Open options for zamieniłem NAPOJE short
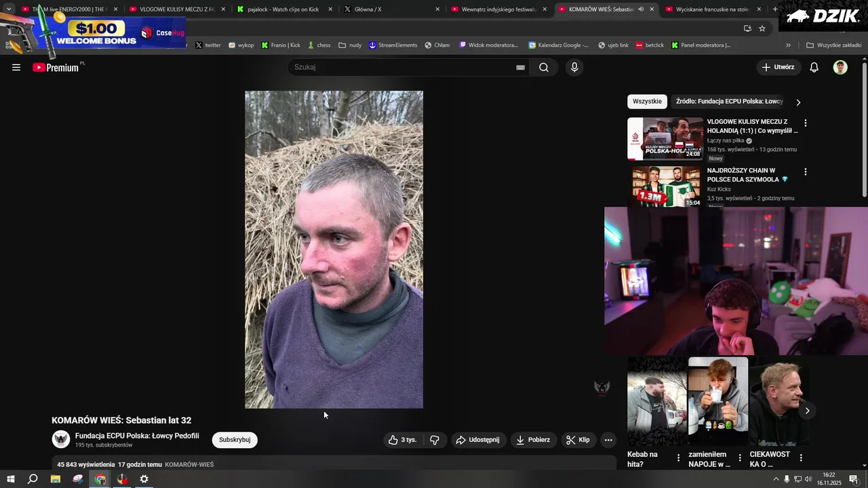868x488 pixels. [740, 458]
